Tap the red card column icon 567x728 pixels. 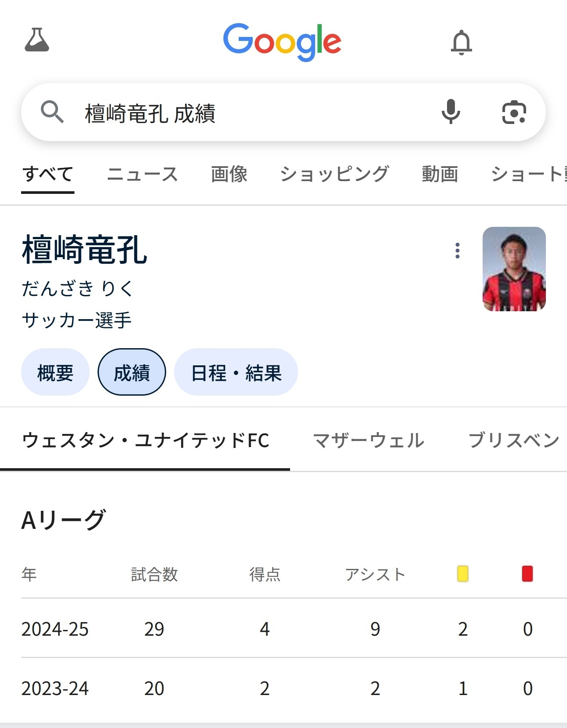527,574
